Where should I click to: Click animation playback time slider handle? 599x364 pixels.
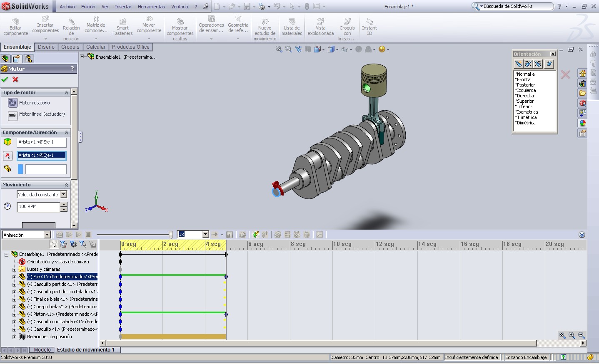tap(170, 235)
